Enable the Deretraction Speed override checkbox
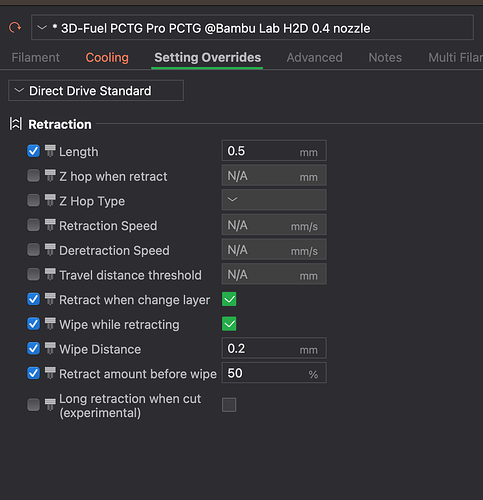The height and width of the screenshot is (500, 483). tap(33, 250)
